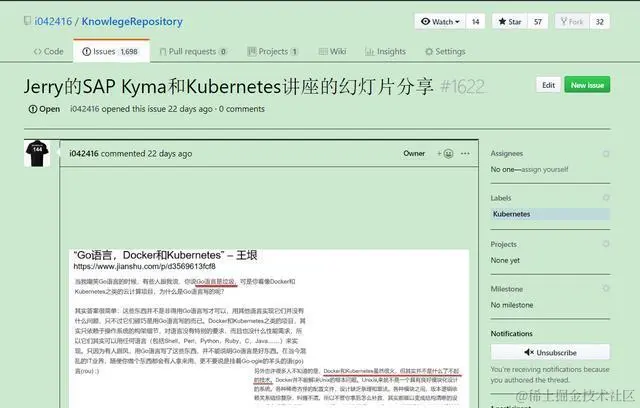Viewport: 640px width, 408px height.
Task: Click the '22 days ago' comment timestamp
Action: [x=170, y=154]
